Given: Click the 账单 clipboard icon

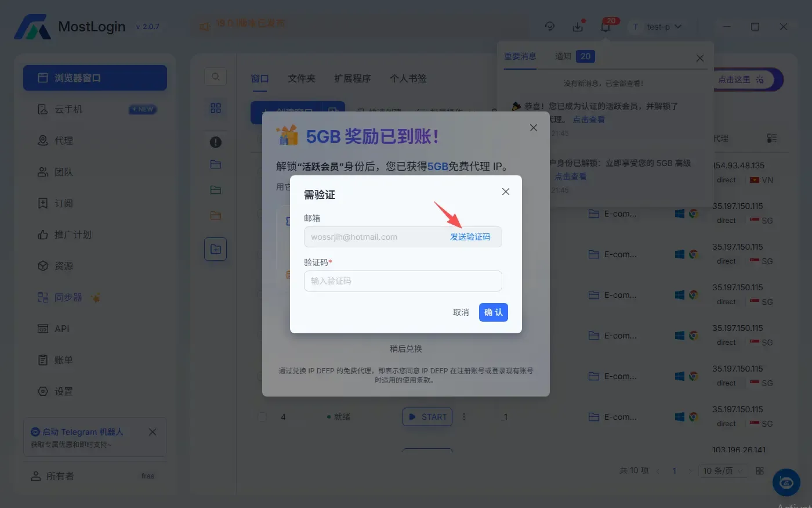Looking at the screenshot, I should tap(43, 360).
